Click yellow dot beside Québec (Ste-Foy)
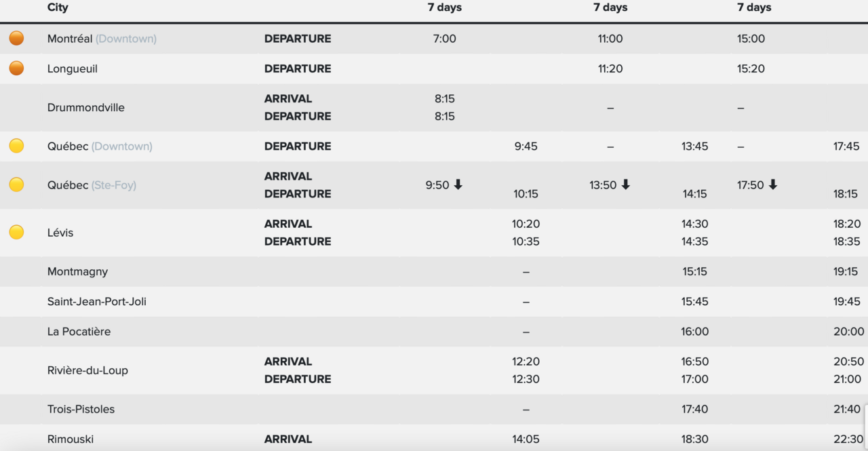Viewport: 868px width, 451px height. pos(16,184)
